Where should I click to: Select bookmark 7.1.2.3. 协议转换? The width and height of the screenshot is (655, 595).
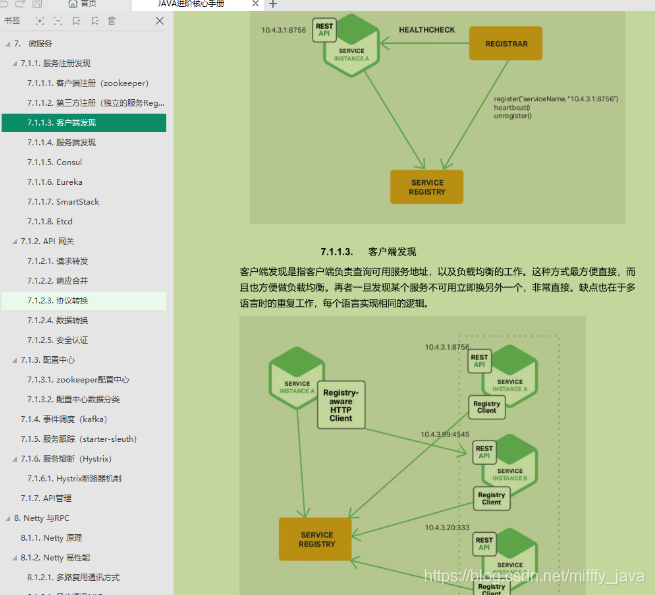[84, 301]
